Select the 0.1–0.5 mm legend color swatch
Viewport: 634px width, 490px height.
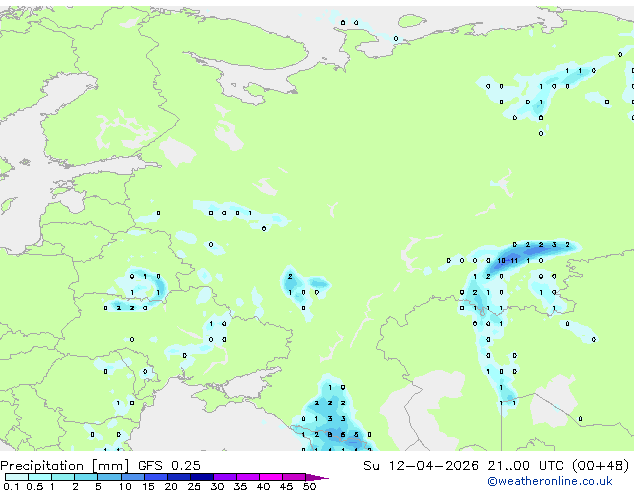(17, 477)
